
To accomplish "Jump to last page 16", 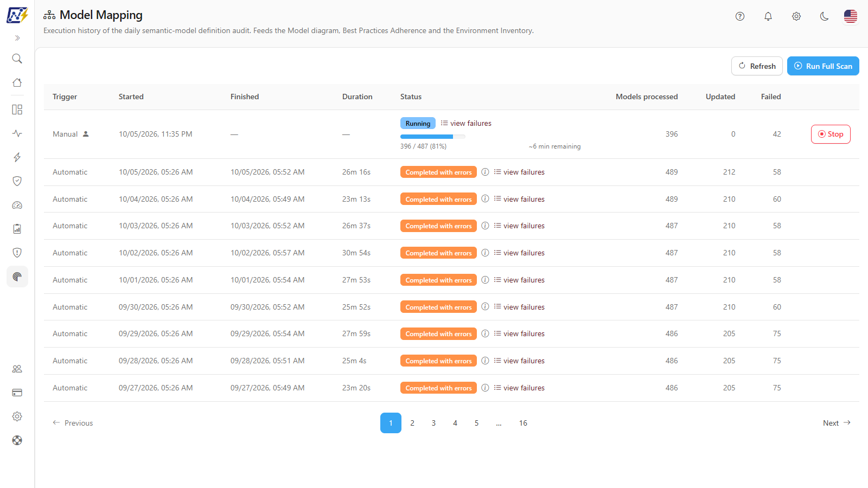I will pos(523,423).
